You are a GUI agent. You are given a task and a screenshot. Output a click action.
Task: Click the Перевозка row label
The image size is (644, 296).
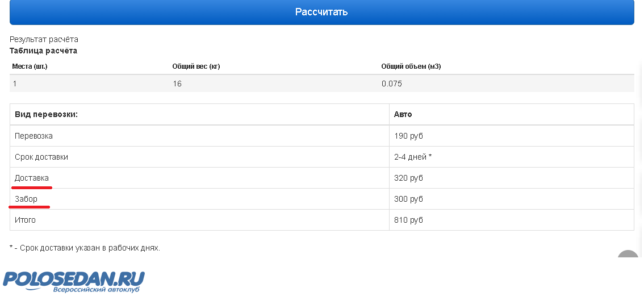[x=34, y=136]
